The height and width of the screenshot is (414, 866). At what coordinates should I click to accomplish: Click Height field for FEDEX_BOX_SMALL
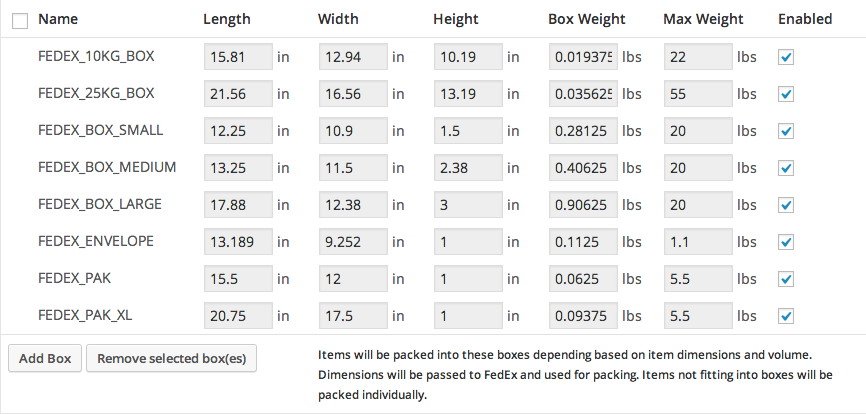coord(468,131)
